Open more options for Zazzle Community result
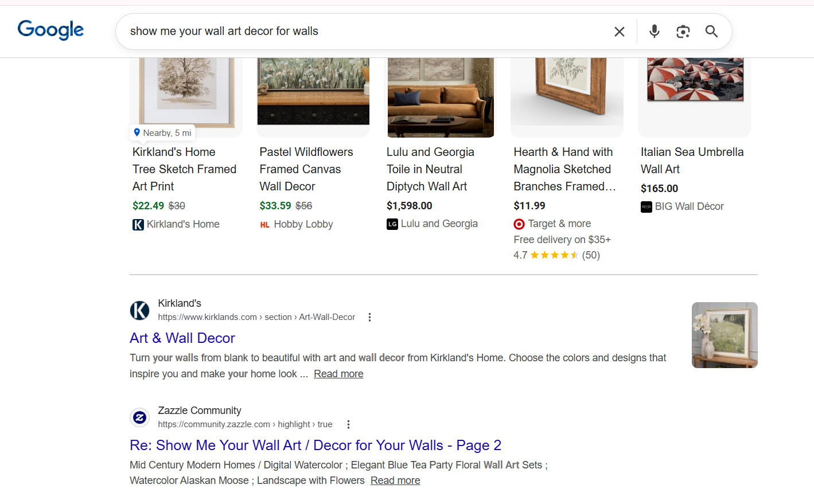814x504 pixels. point(348,425)
